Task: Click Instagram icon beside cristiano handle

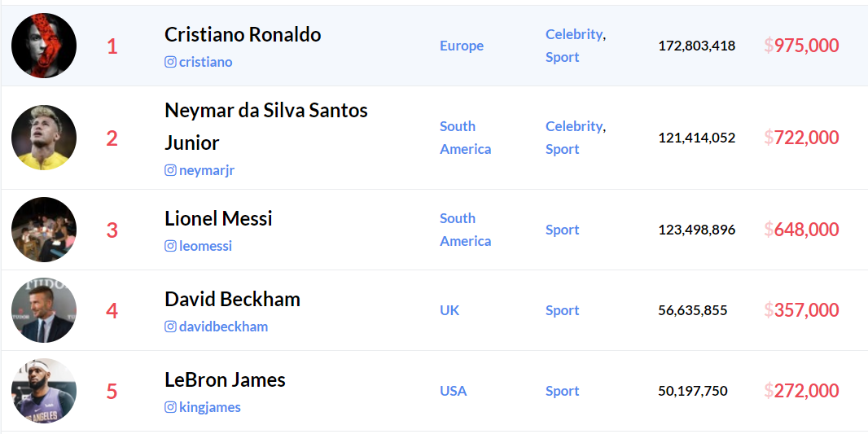Action: pos(170,62)
